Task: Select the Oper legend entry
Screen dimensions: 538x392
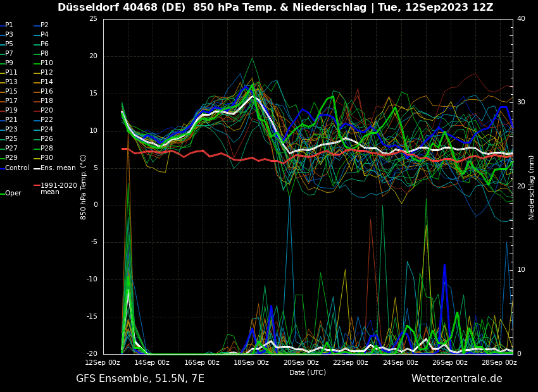Action: [13, 193]
